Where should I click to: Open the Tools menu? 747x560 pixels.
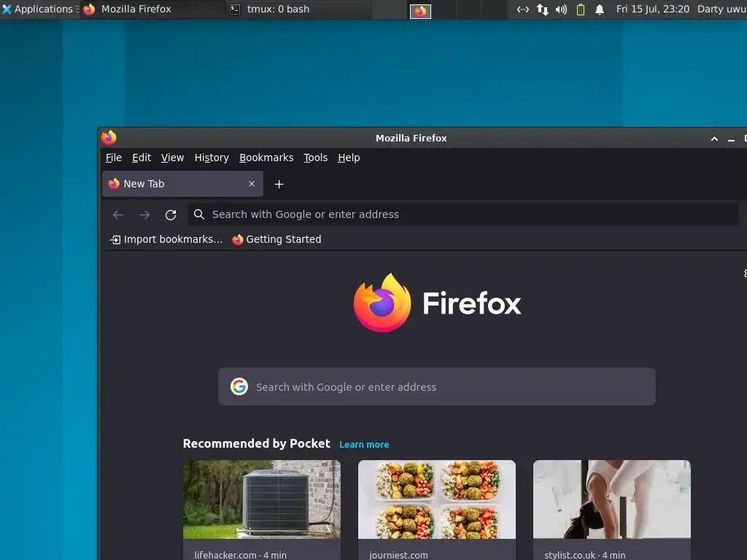[x=315, y=157]
